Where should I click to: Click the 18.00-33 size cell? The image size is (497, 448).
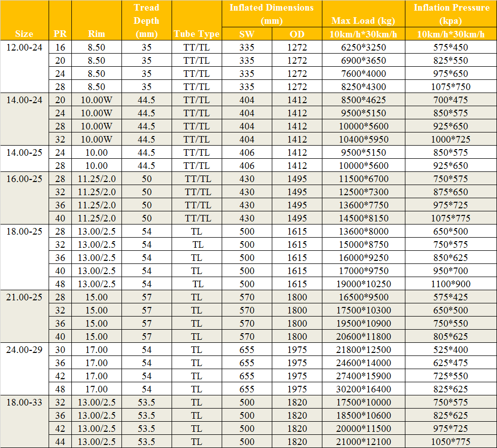(x=24, y=402)
